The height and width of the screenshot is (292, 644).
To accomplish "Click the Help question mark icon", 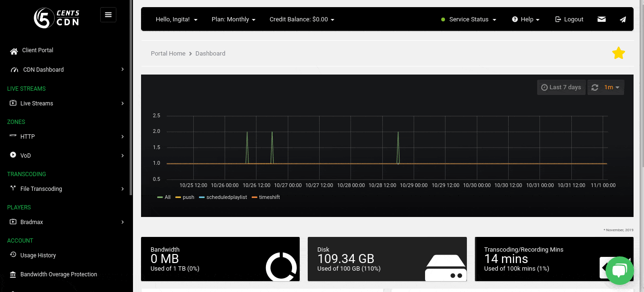I will 515,19.
